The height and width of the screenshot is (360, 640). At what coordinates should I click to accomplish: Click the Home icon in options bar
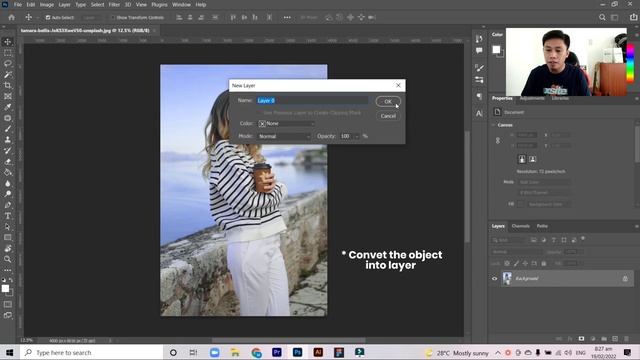point(11,18)
